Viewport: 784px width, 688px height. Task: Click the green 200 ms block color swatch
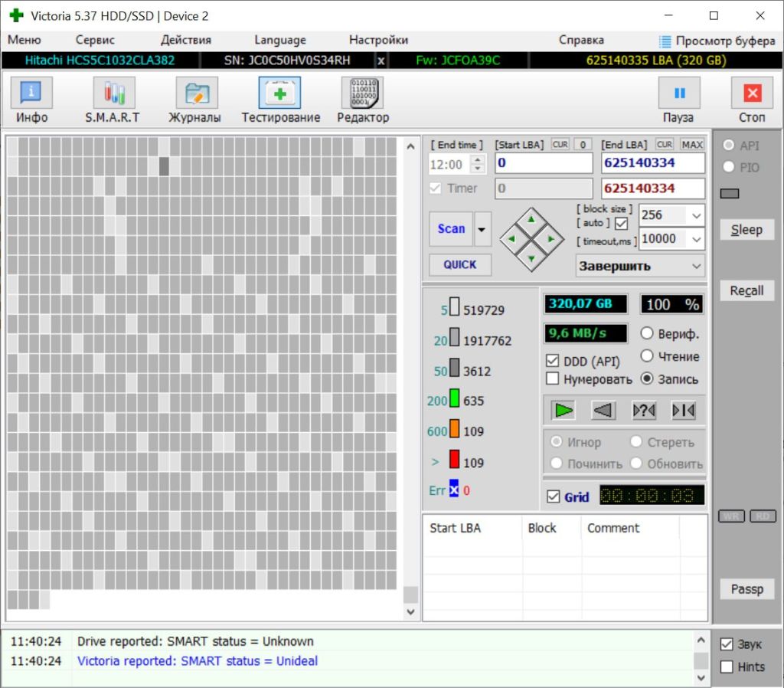tap(454, 398)
